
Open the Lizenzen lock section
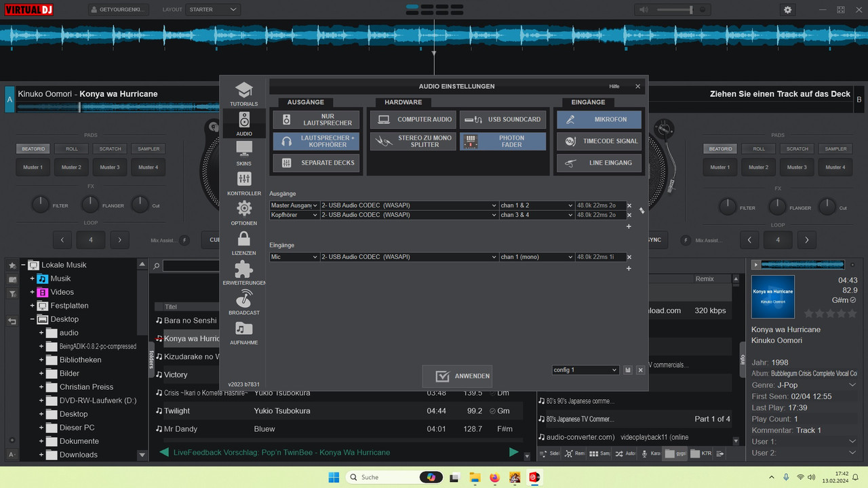[x=243, y=243]
